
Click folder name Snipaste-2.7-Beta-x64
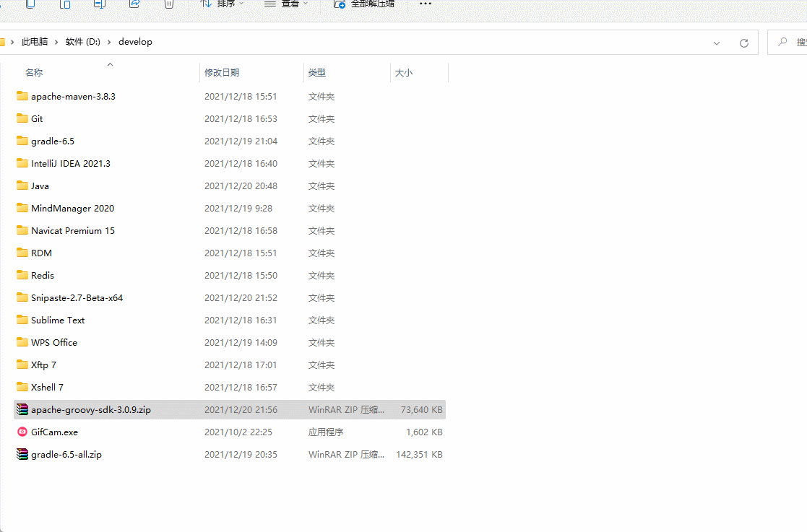click(77, 297)
